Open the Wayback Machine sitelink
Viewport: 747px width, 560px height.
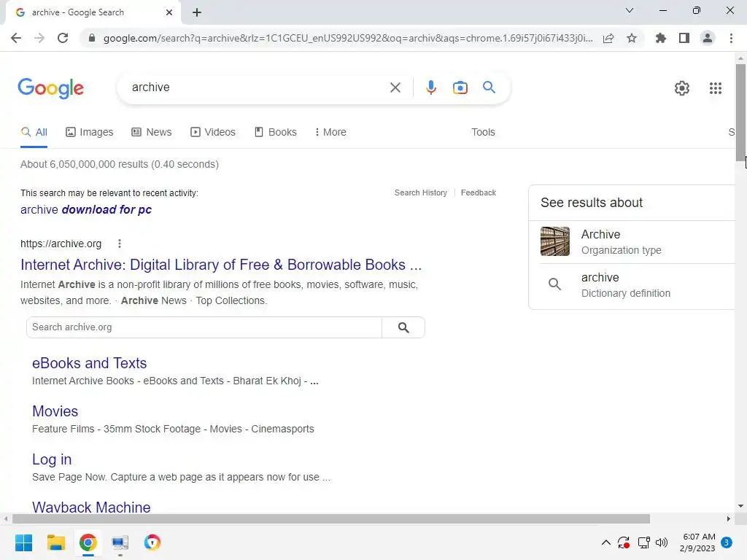click(x=91, y=507)
